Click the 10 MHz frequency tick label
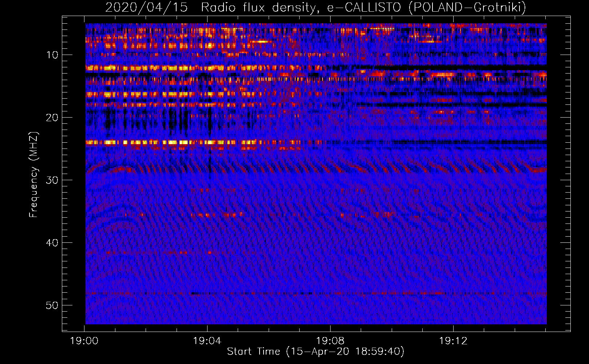589x364 pixels. point(52,55)
